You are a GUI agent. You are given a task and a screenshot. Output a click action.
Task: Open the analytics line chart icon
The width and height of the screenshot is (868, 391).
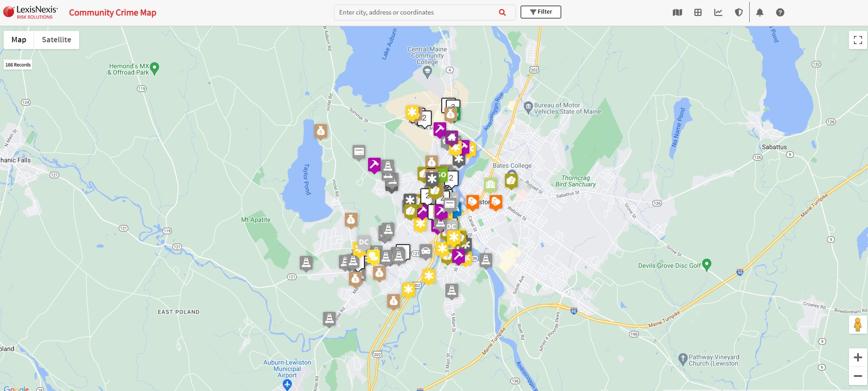click(x=718, y=13)
